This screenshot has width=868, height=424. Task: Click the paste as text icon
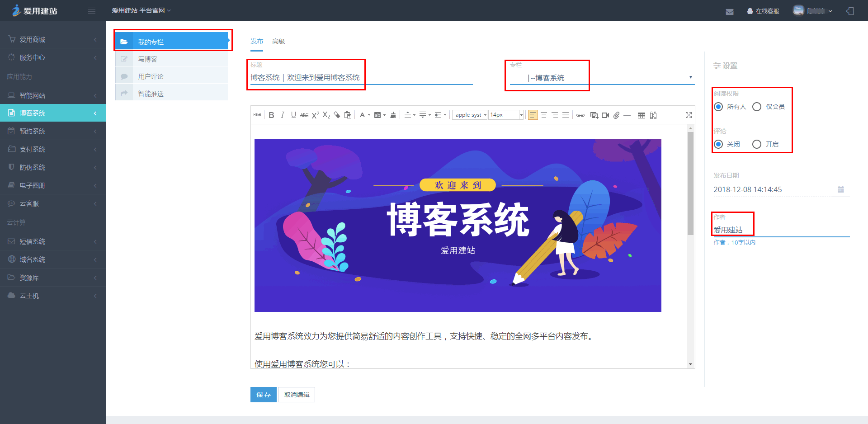(x=348, y=115)
